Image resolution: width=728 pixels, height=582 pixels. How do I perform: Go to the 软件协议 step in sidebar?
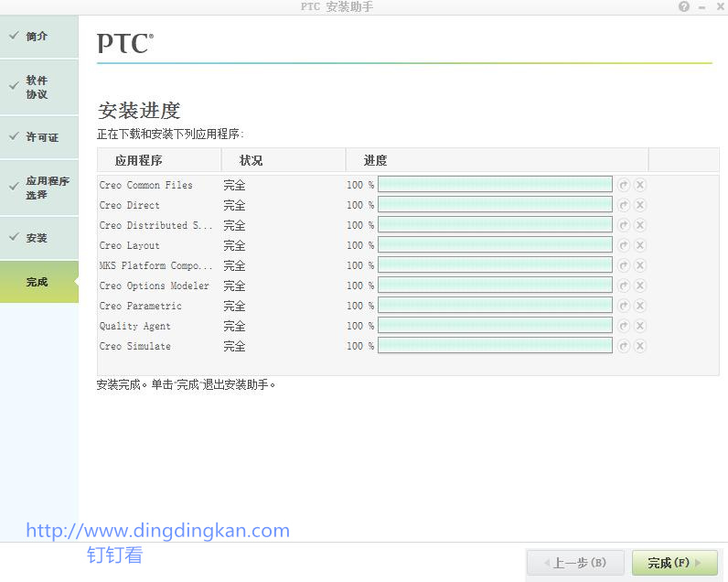39,87
